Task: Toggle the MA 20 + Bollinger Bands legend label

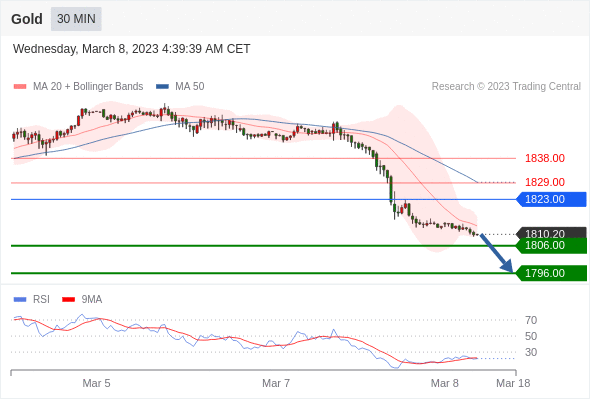Action: [88, 87]
